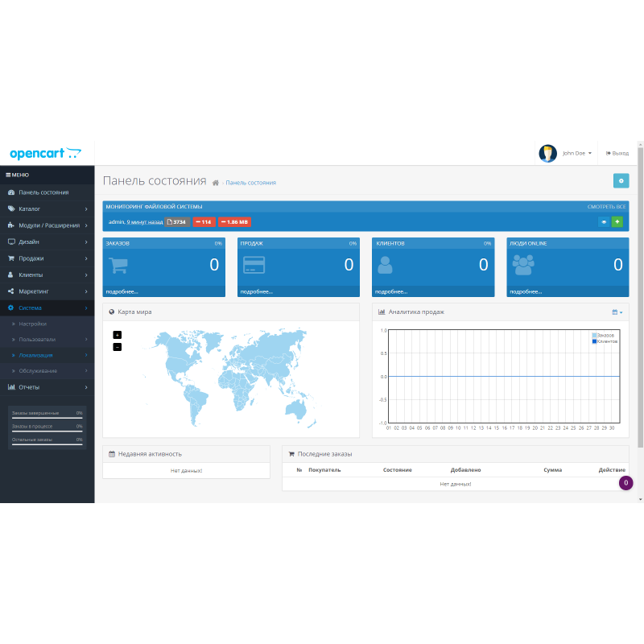Click the Модули / Расширения puzzle icon

pyautogui.click(x=11, y=225)
